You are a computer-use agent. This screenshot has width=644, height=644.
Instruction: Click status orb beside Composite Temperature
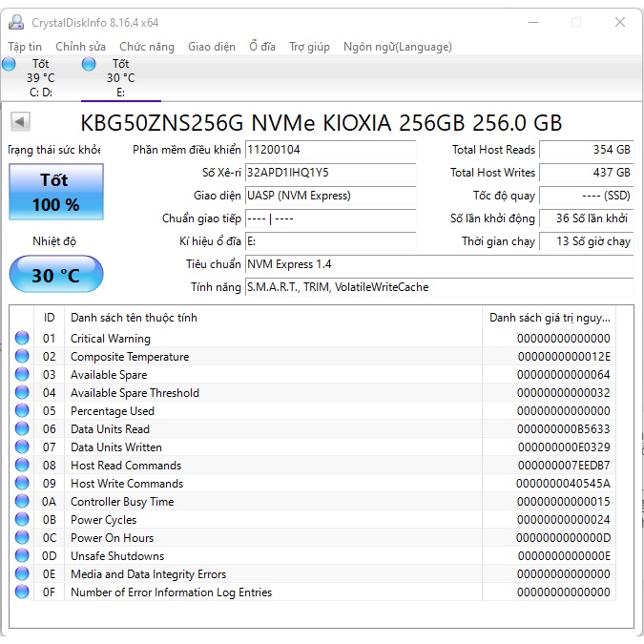click(22, 357)
